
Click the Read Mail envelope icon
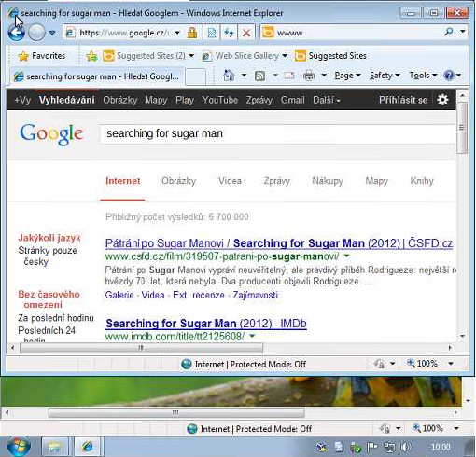click(x=289, y=76)
